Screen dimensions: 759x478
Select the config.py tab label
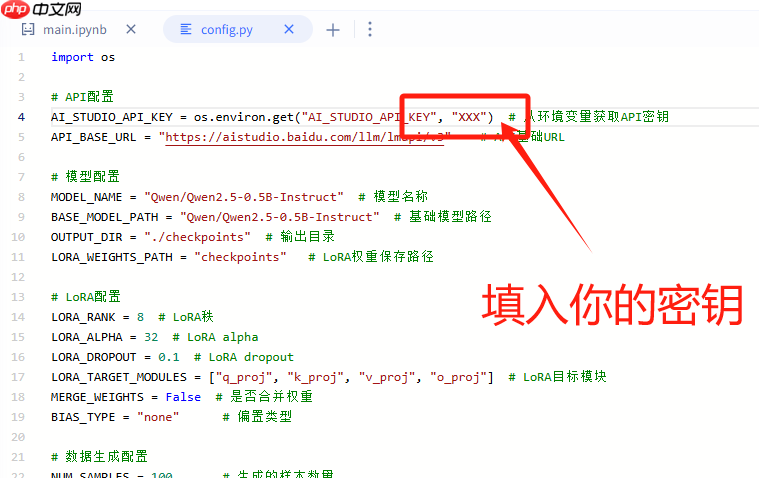[x=227, y=30]
